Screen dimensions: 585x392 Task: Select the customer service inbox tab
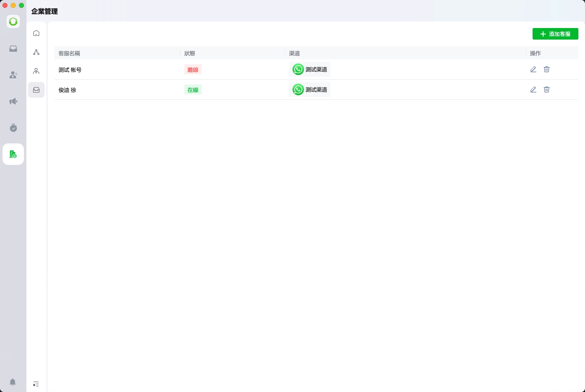click(x=36, y=90)
